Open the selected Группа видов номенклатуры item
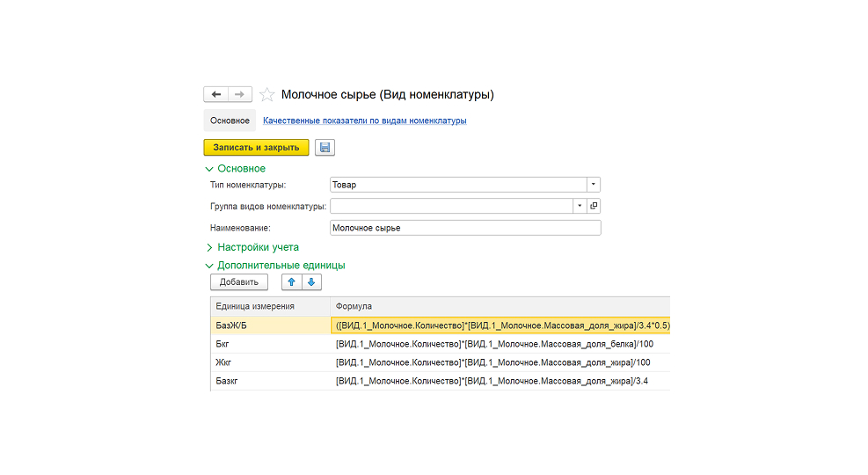The image size is (868, 475). pos(594,206)
